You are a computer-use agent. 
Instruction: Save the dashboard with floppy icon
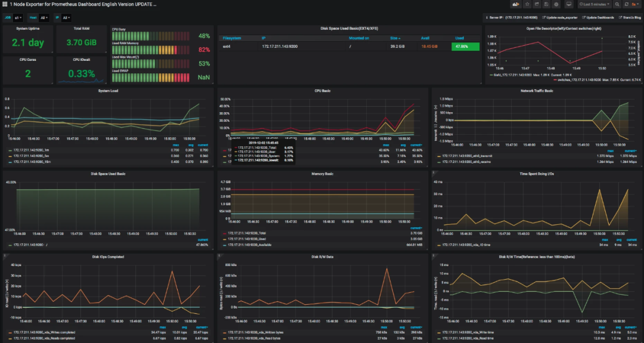[546, 4]
